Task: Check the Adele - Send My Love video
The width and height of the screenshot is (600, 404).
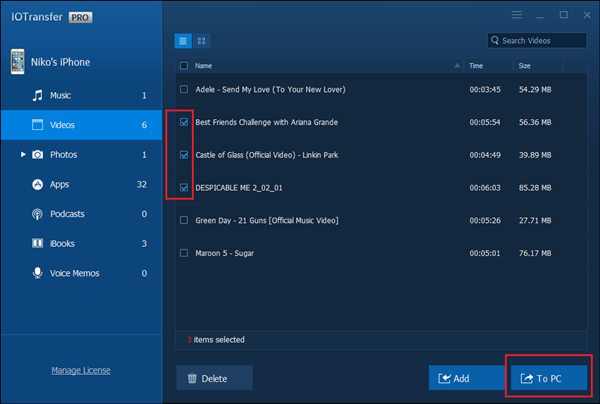Action: (183, 89)
